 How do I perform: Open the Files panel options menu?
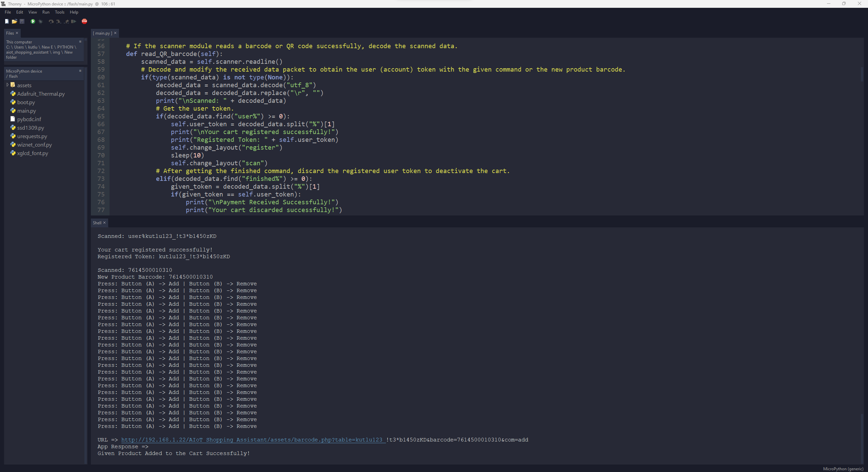click(x=80, y=41)
